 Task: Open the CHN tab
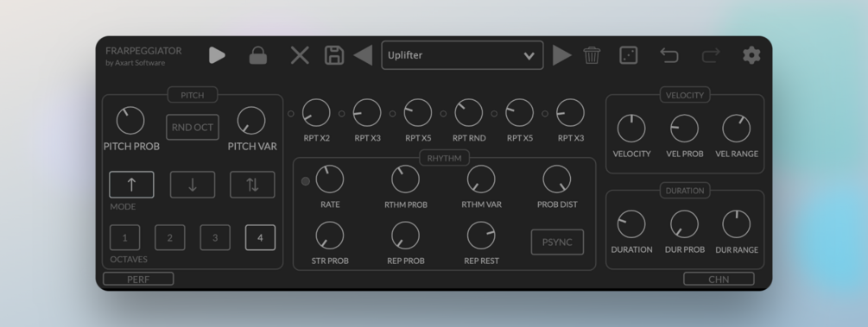pyautogui.click(x=719, y=279)
